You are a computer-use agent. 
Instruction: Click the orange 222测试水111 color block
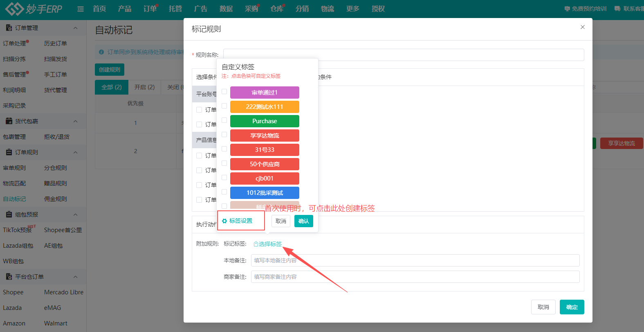pos(265,107)
